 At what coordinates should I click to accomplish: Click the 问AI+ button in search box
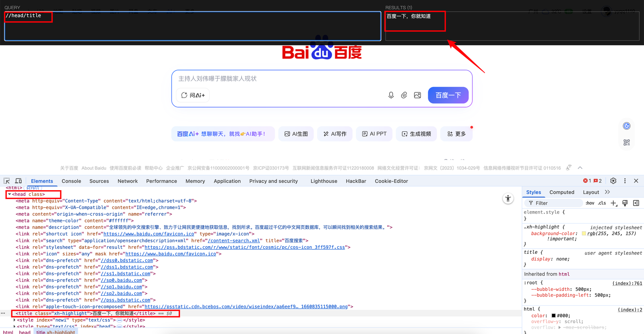[x=193, y=95]
